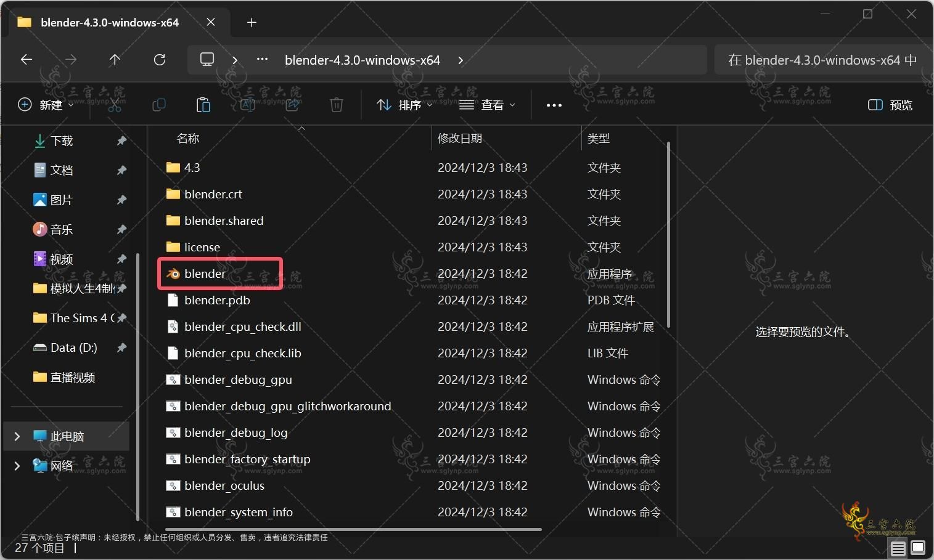Screen dimensions: 934x560
Task: Sort by the 修改日期 column header
Action: click(460, 139)
